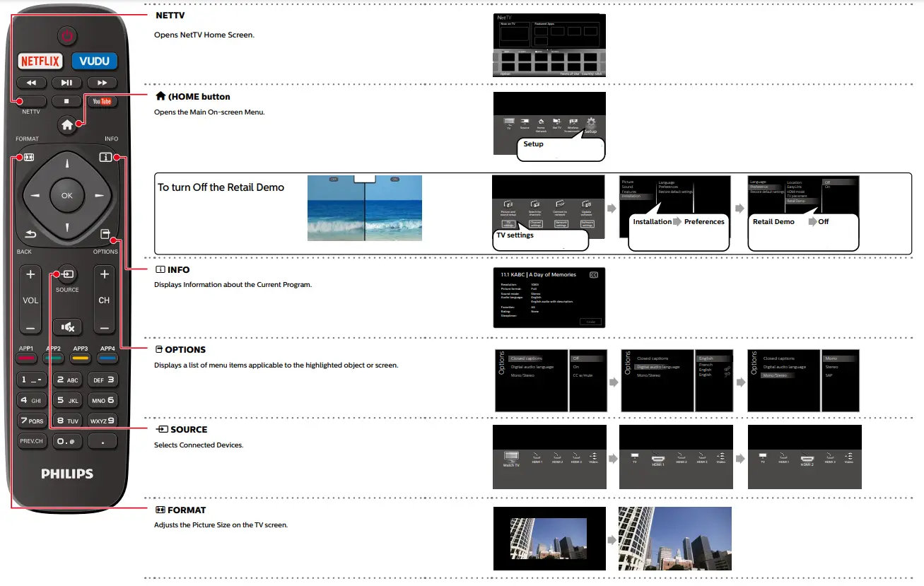Click the yellow APP3 button
The image size is (924, 586).
click(x=81, y=358)
